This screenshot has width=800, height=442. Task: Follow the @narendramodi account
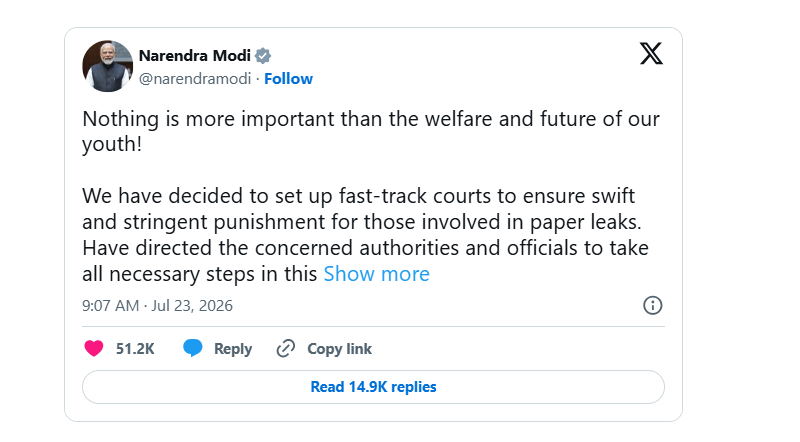(288, 79)
